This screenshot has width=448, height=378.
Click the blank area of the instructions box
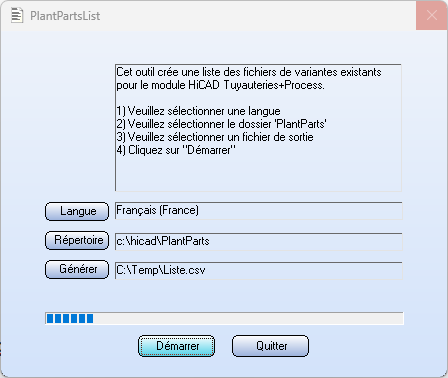(x=258, y=173)
